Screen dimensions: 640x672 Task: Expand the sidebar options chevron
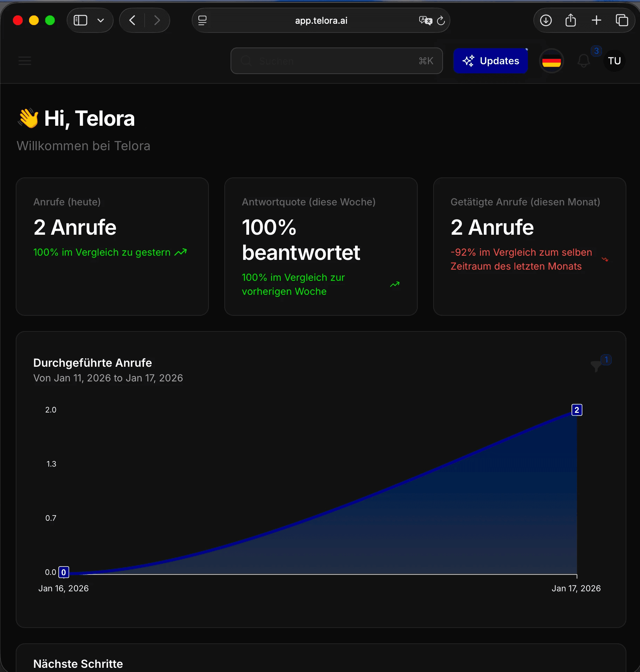(x=101, y=20)
